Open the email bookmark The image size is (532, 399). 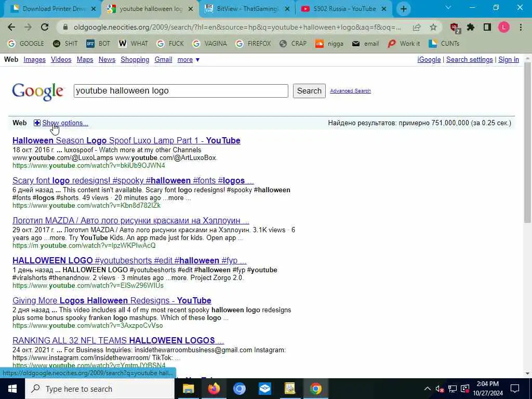pyautogui.click(x=365, y=44)
